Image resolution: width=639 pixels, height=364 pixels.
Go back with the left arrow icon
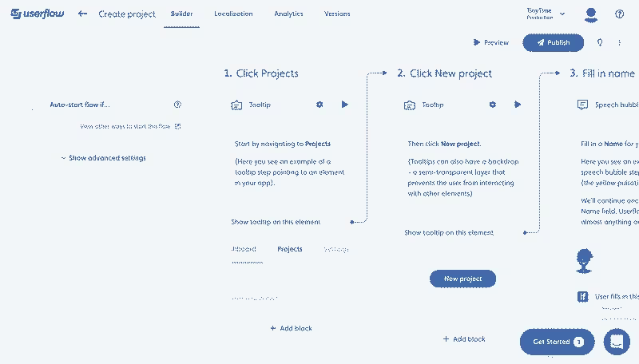click(83, 14)
